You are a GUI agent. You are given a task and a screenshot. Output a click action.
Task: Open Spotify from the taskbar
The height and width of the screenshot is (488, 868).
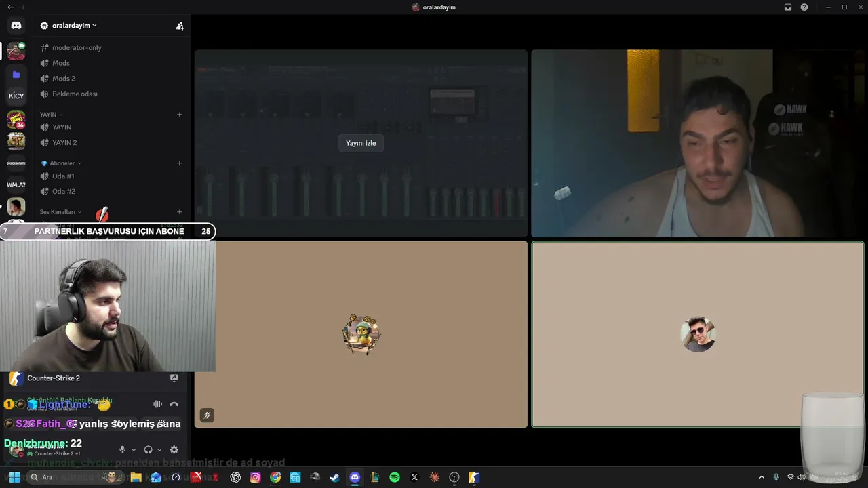click(x=395, y=477)
